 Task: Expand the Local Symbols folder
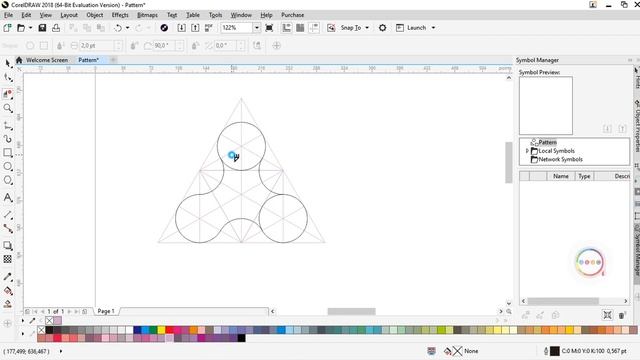coord(527,151)
